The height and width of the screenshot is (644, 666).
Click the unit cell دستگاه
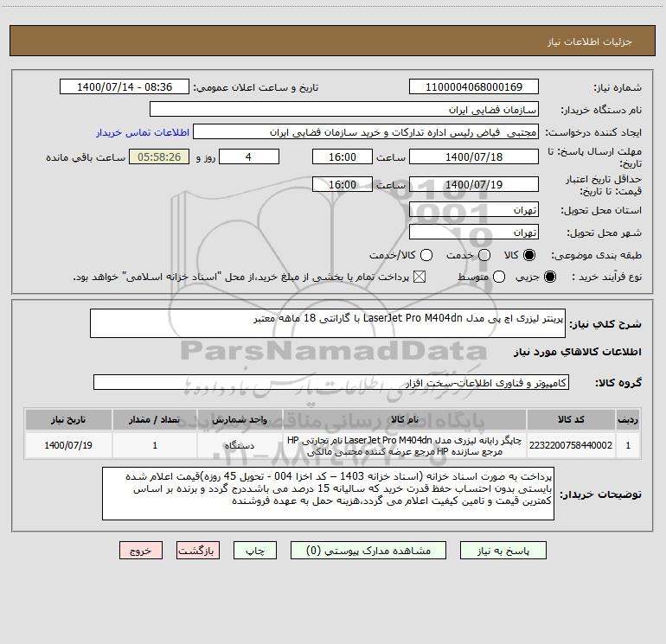240,445
